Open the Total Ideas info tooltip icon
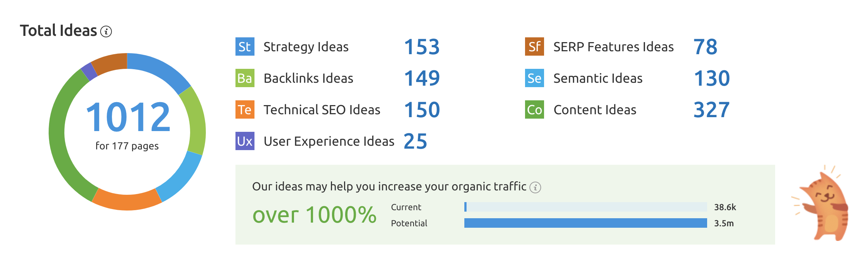The height and width of the screenshot is (253, 868). pos(106,31)
